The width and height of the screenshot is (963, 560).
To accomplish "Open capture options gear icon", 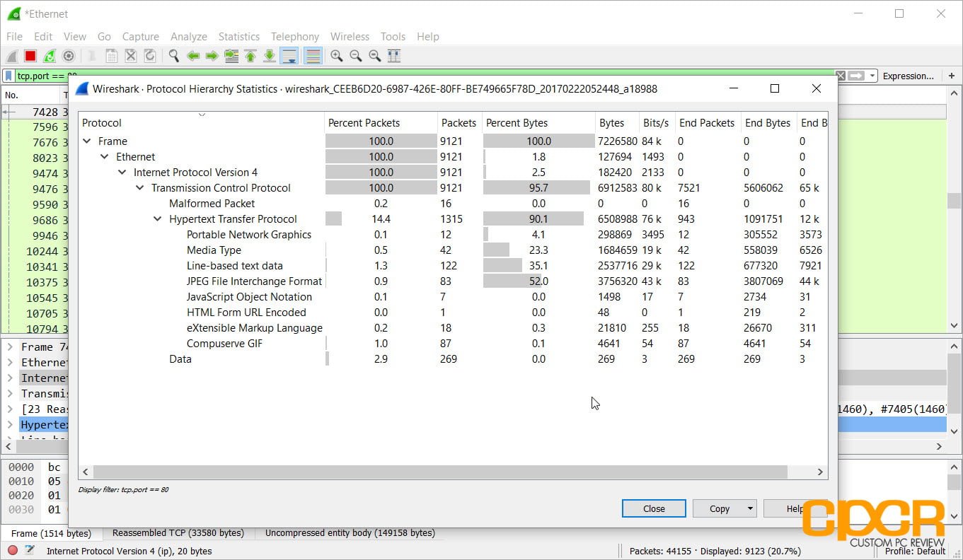I will [69, 56].
